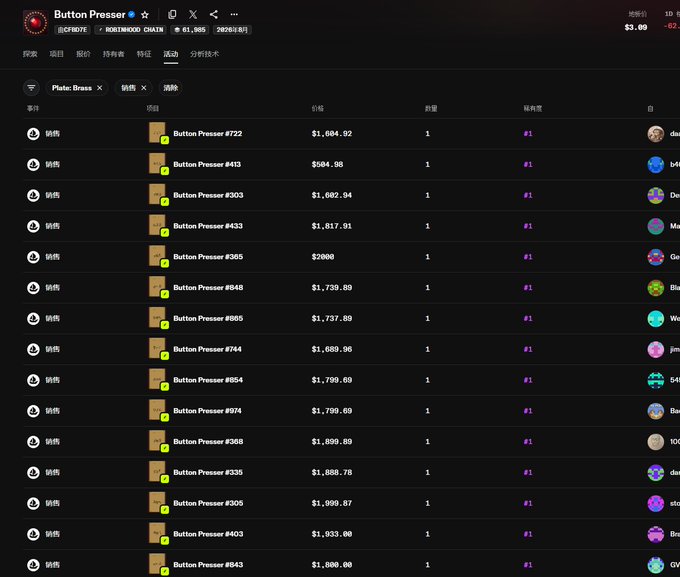The width and height of the screenshot is (680, 577).
Task: Click the sale icon in #303 row
Action: pos(33,195)
